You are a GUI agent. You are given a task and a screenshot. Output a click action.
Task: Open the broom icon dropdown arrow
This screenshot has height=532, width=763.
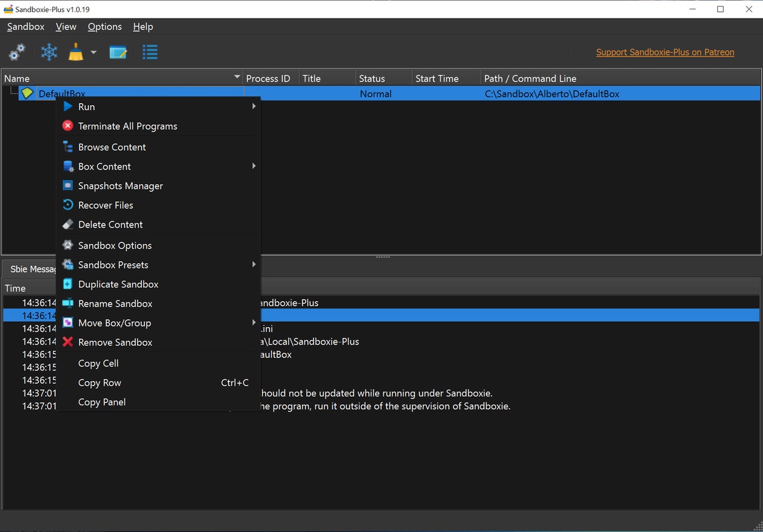(x=93, y=53)
